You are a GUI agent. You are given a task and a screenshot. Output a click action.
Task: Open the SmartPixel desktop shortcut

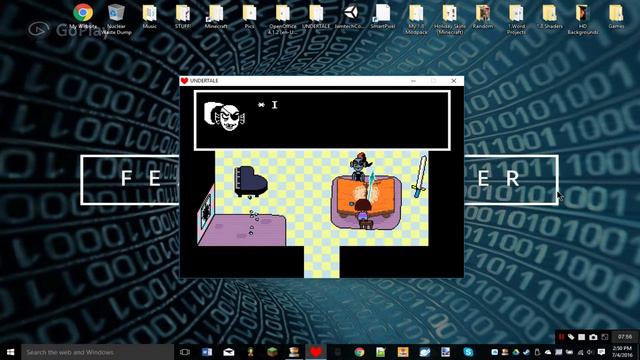pos(383,16)
